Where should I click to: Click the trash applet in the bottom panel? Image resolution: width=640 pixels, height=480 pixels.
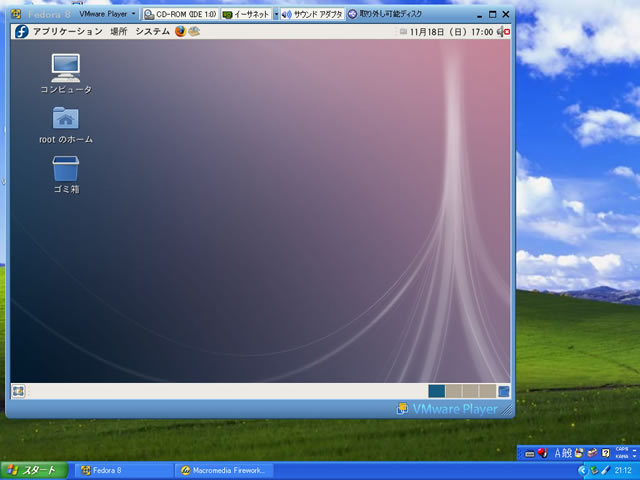click(x=504, y=391)
